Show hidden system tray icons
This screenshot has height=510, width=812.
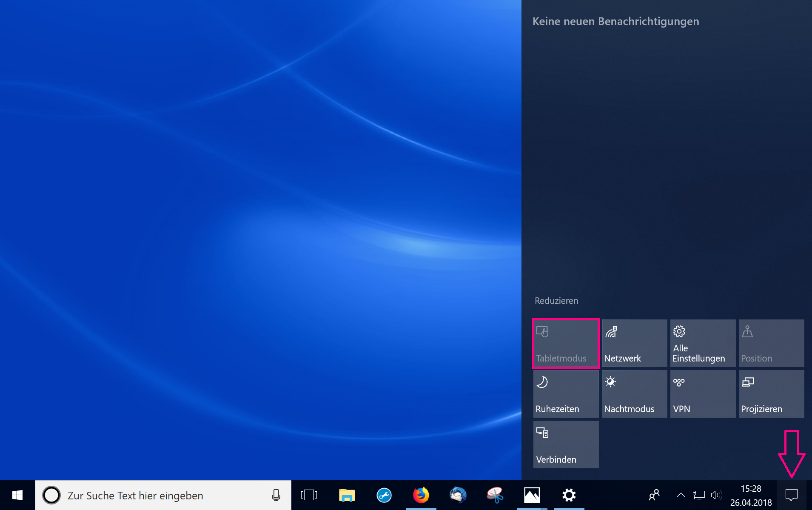(x=681, y=495)
